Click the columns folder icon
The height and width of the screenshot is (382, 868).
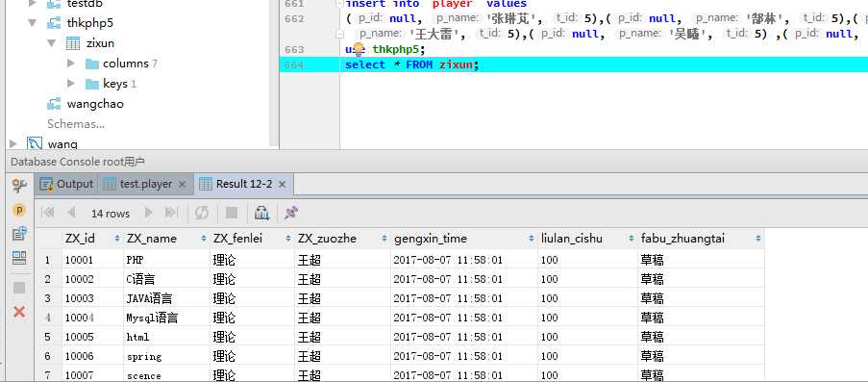tap(92, 64)
